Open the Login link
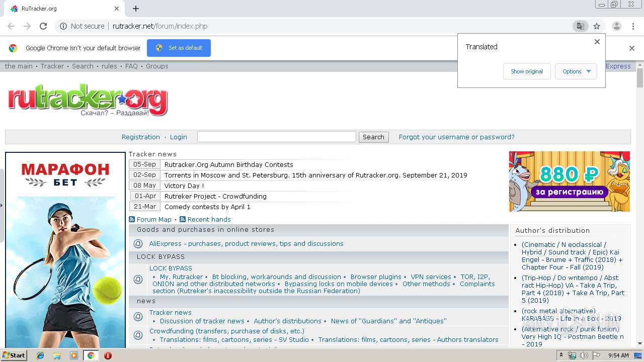 (179, 137)
